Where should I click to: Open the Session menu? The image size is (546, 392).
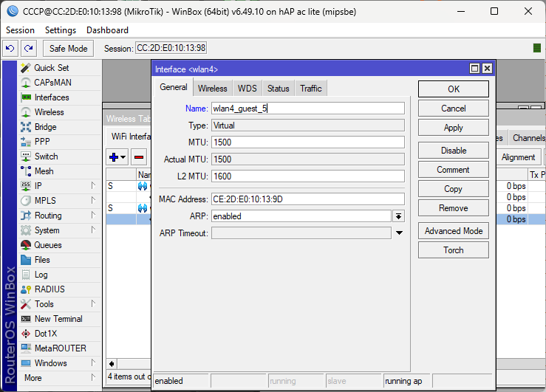[x=20, y=30]
